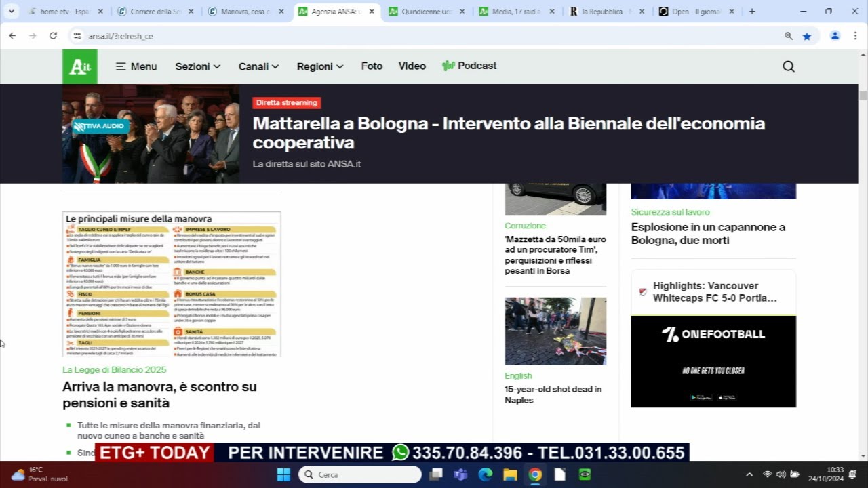Open Task View from the taskbar
This screenshot has height=488, width=868.
point(435,474)
